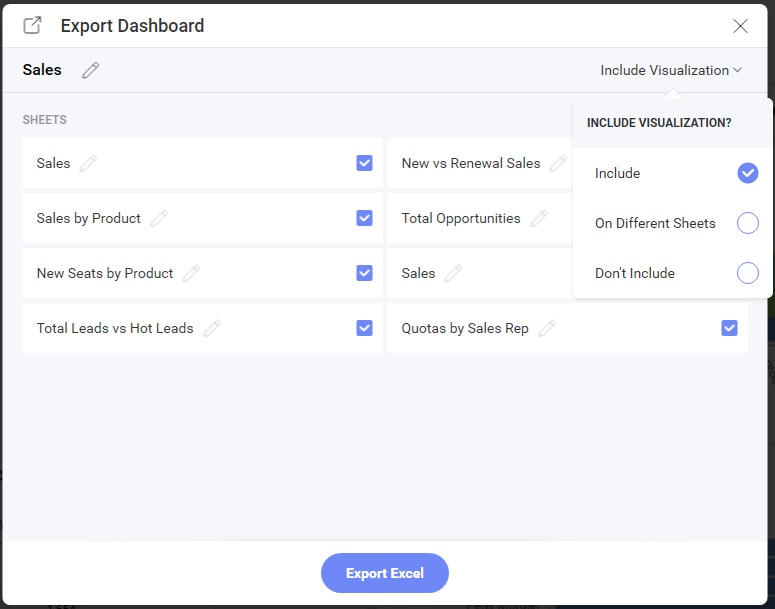Select the Include visualization option

[x=747, y=173]
